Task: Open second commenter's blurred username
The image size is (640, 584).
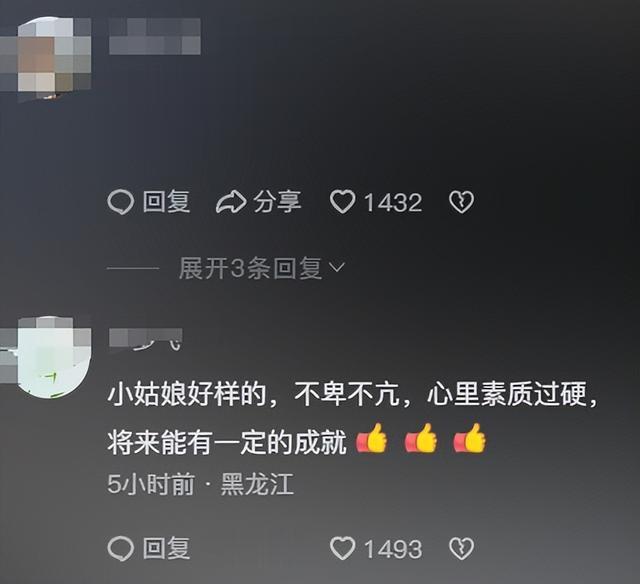Action: point(145,339)
